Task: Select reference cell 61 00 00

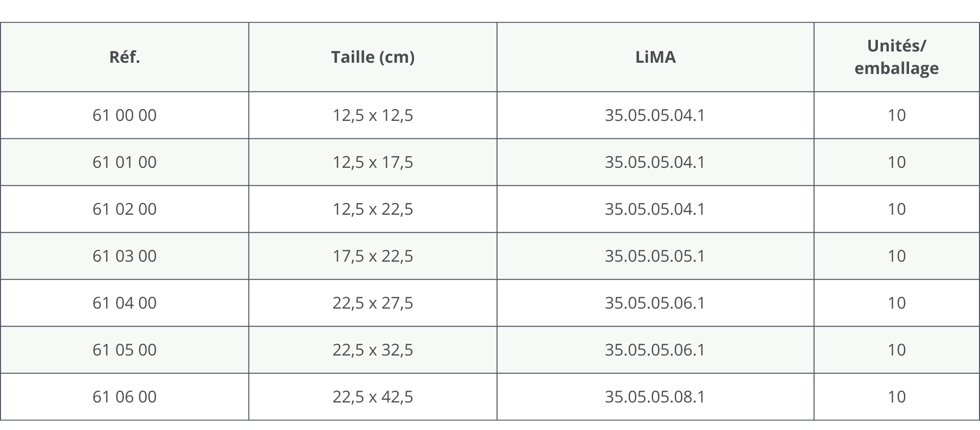Action: [x=125, y=115]
